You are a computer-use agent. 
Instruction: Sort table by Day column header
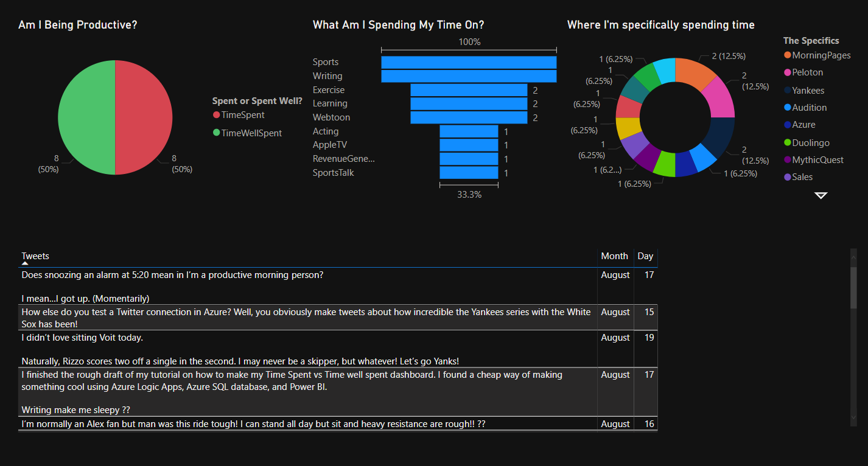pyautogui.click(x=645, y=256)
